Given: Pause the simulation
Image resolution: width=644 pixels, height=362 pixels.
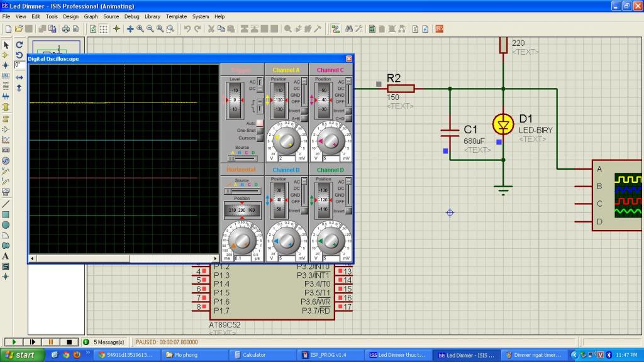Looking at the screenshot, I should tap(50, 342).
